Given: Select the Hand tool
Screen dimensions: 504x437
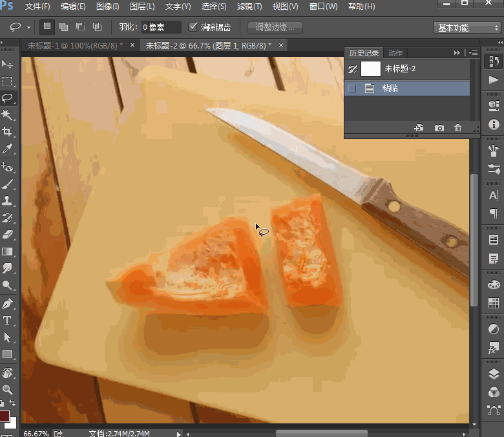Looking at the screenshot, I should tap(7, 373).
